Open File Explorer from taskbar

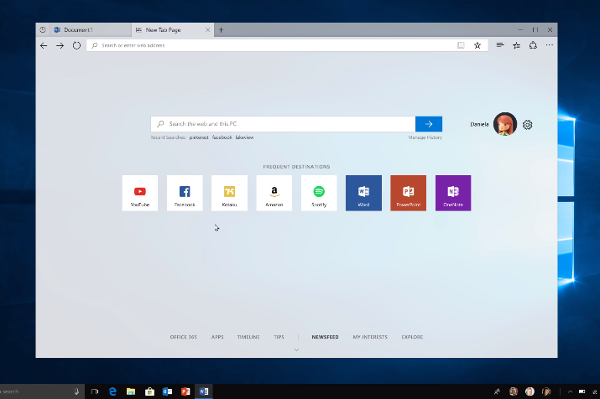tap(131, 391)
